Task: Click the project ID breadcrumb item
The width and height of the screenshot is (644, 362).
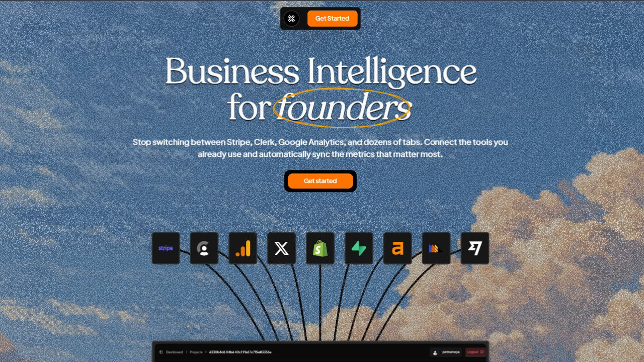Action: tap(240, 352)
